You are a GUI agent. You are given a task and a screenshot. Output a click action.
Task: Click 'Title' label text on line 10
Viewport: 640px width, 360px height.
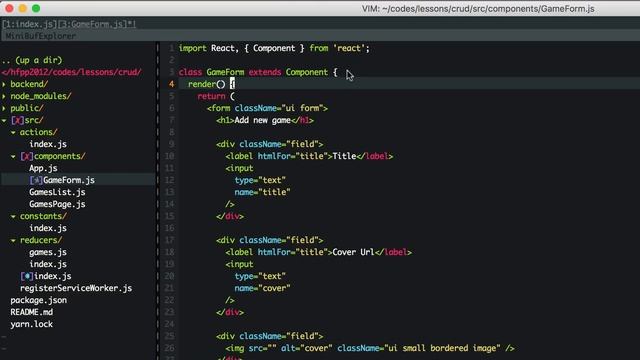coord(344,156)
